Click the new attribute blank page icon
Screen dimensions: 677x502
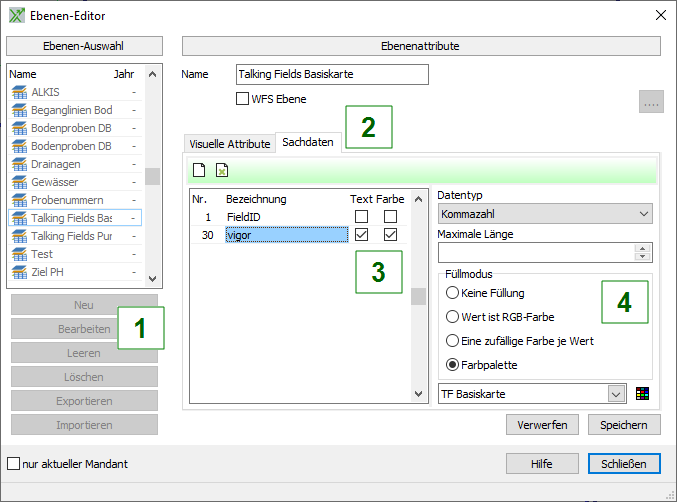(x=199, y=170)
